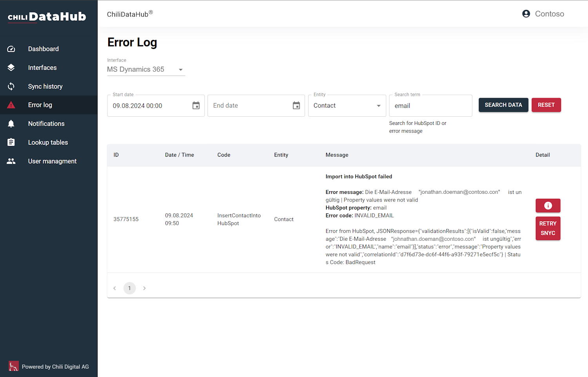
Task: Click the User managment people icon
Action: point(11,161)
